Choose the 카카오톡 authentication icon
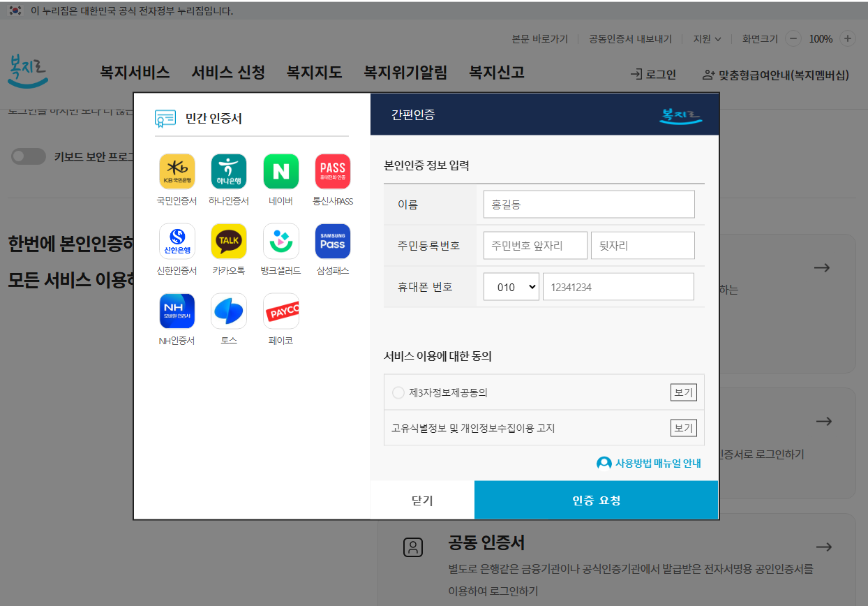 (x=229, y=242)
